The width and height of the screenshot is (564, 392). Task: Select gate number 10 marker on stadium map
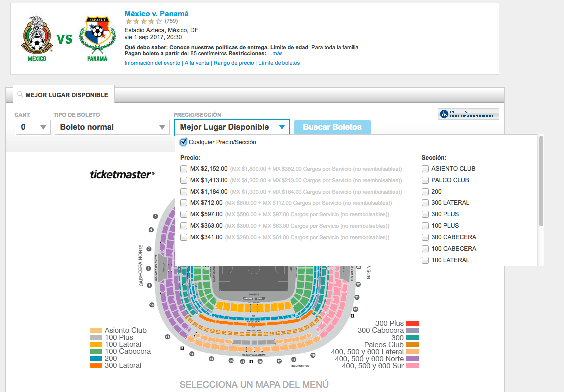[152, 305]
